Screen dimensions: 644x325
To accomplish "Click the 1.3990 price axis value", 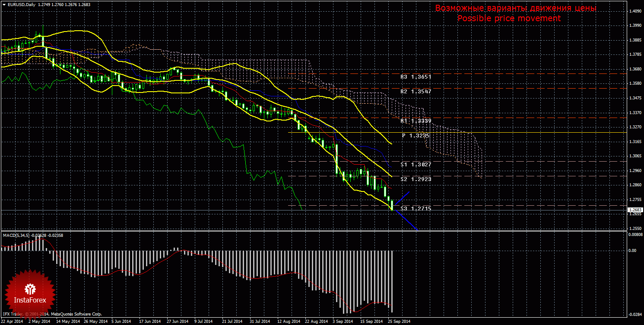I will tap(634, 26).
